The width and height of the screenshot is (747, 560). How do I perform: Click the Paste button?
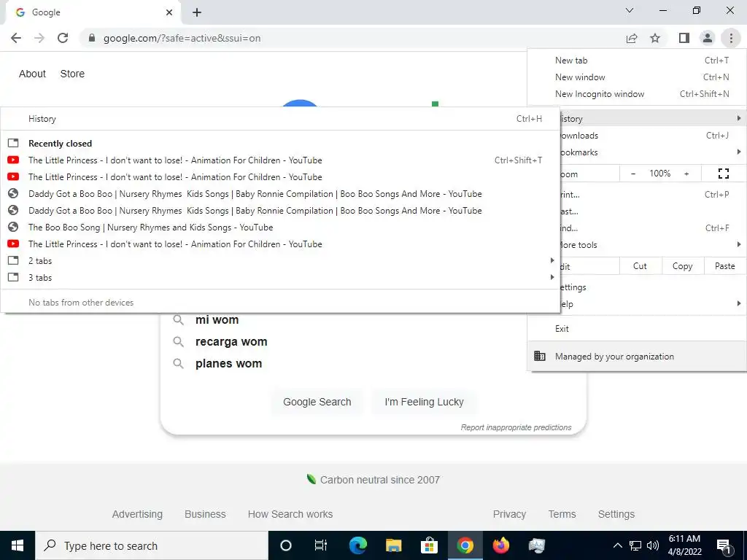(x=724, y=266)
